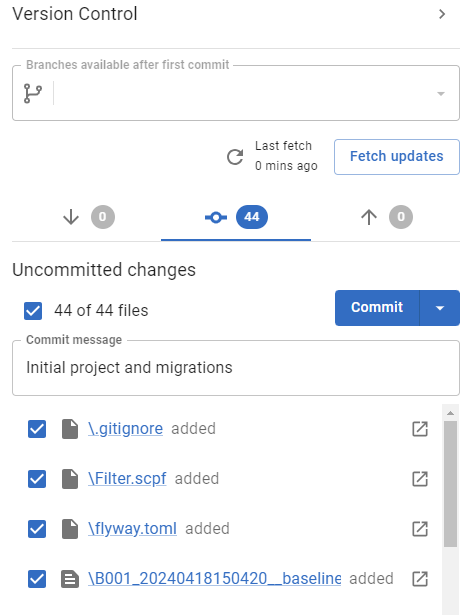Uncheck the 44 of 44 files checkbox

(x=33, y=311)
